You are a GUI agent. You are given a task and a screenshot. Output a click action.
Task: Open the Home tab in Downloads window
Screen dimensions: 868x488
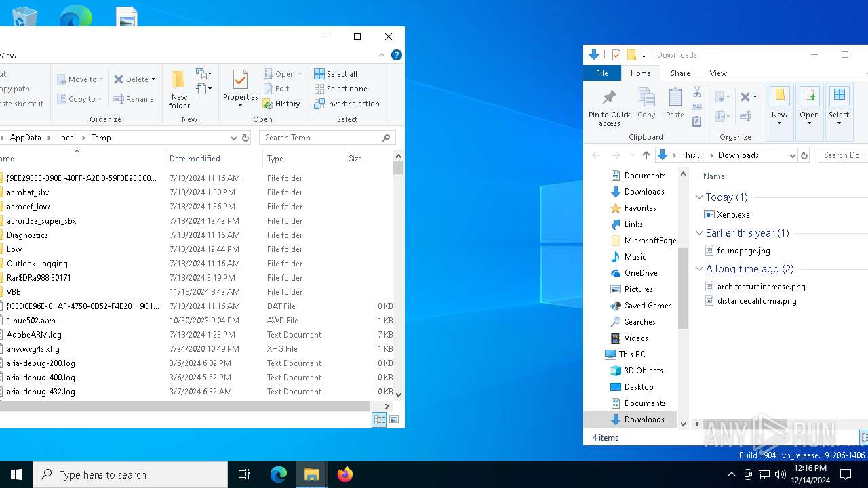(641, 73)
